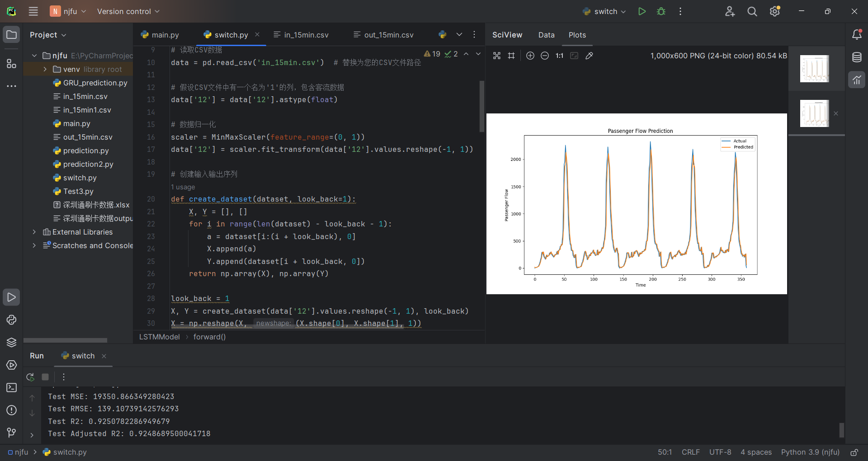Screen dimensions: 868x461
Task: Expand the venv folder
Action: click(45, 69)
